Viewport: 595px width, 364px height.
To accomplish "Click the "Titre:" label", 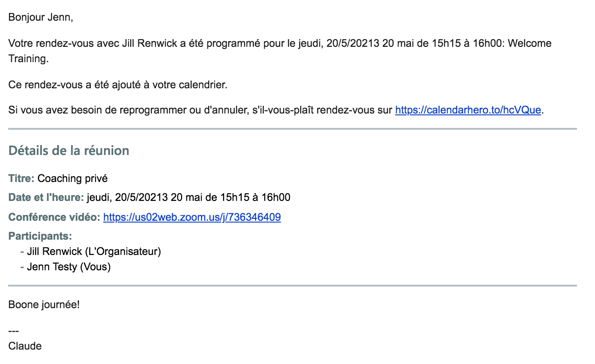I will point(21,178).
